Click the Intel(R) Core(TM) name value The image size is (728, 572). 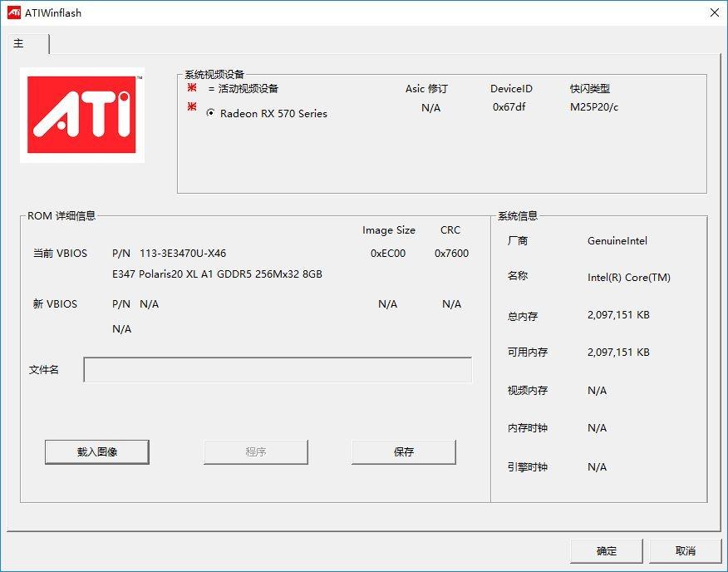(629, 278)
